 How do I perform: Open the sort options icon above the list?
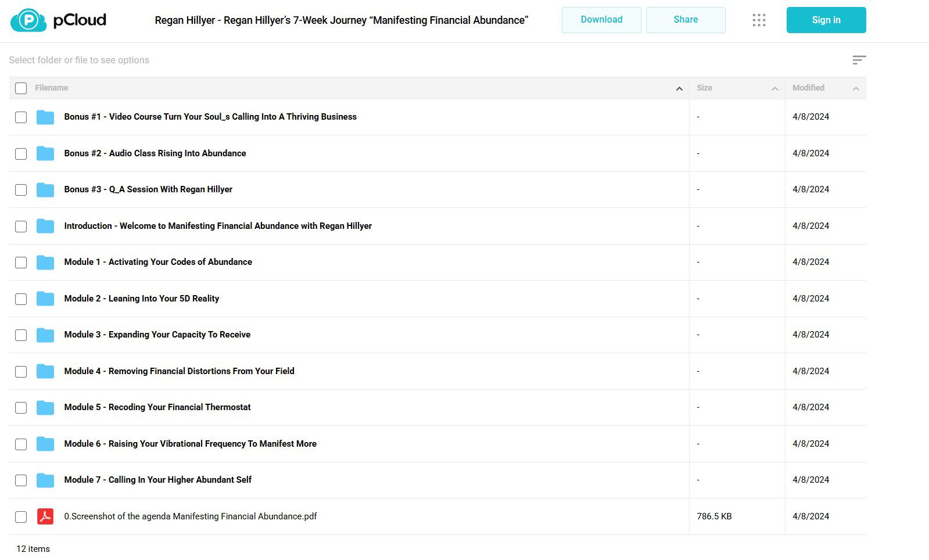point(859,60)
